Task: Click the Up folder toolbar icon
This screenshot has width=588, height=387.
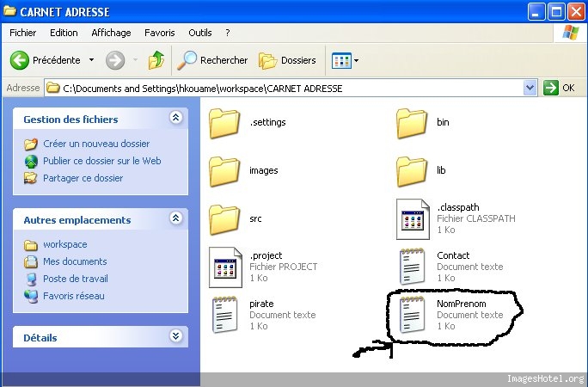Action: click(x=156, y=60)
